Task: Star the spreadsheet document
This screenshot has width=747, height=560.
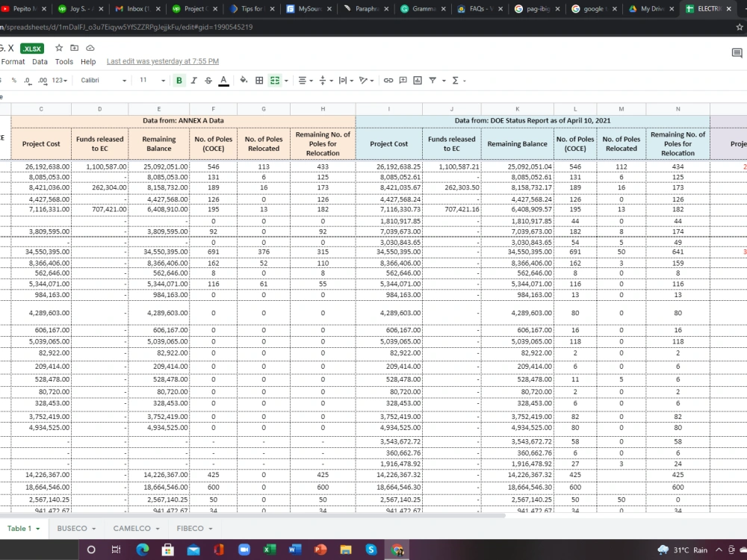Action: click(59, 48)
